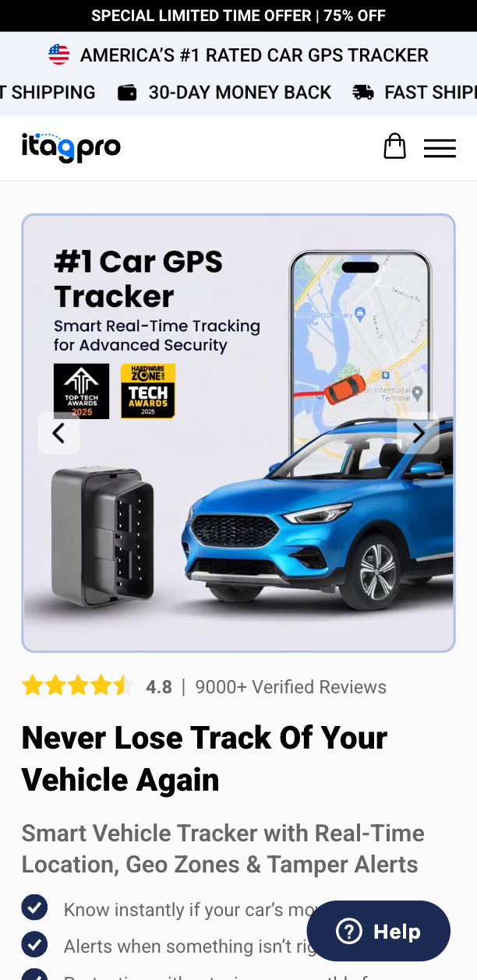This screenshot has width=477, height=980.
Task: Click the 4.8 rating score
Action: pos(159,687)
